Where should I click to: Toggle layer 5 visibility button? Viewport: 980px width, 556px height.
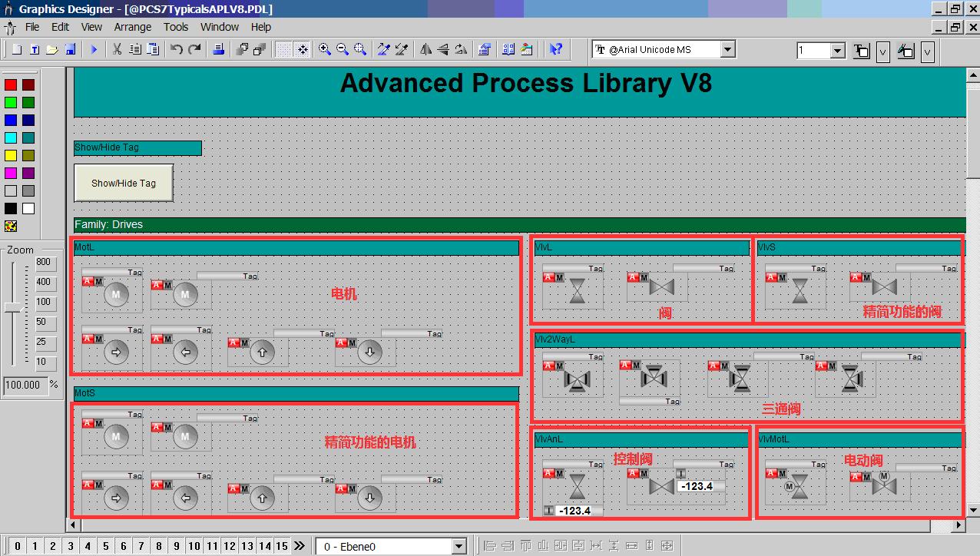tap(106, 546)
